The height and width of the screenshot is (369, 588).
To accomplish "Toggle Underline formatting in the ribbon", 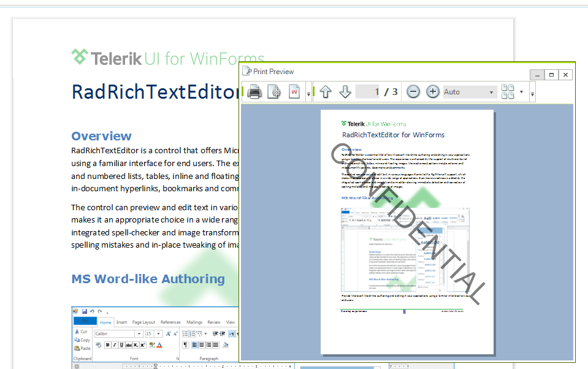I will point(121,345).
